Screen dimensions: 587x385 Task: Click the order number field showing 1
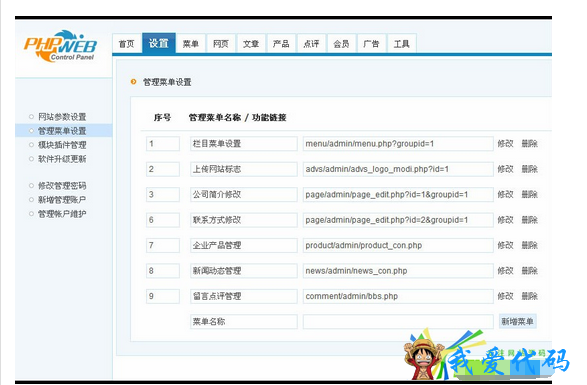click(163, 144)
